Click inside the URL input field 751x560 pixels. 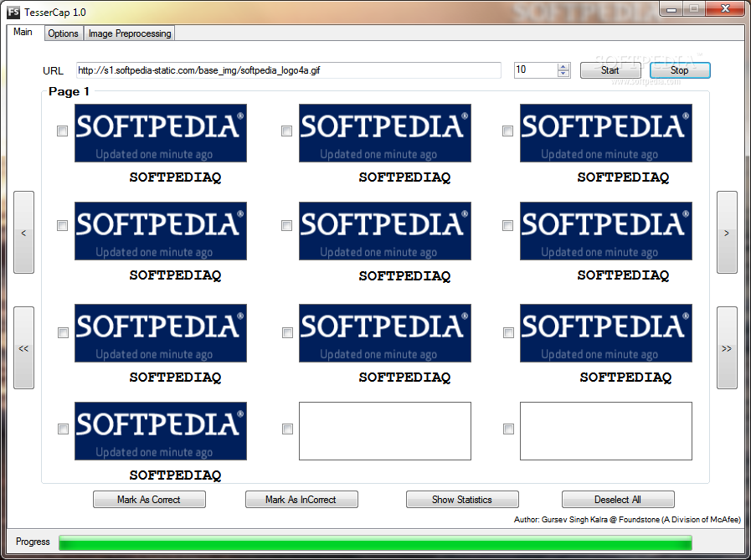288,70
